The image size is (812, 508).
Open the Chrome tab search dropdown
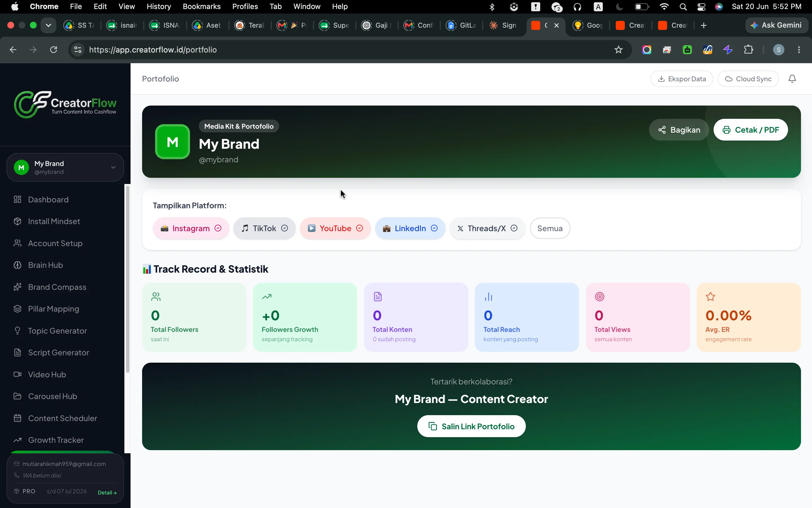(48, 25)
